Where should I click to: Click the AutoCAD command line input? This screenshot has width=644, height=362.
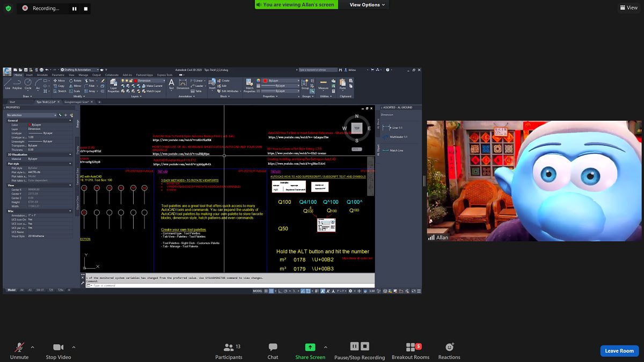(x=231, y=285)
